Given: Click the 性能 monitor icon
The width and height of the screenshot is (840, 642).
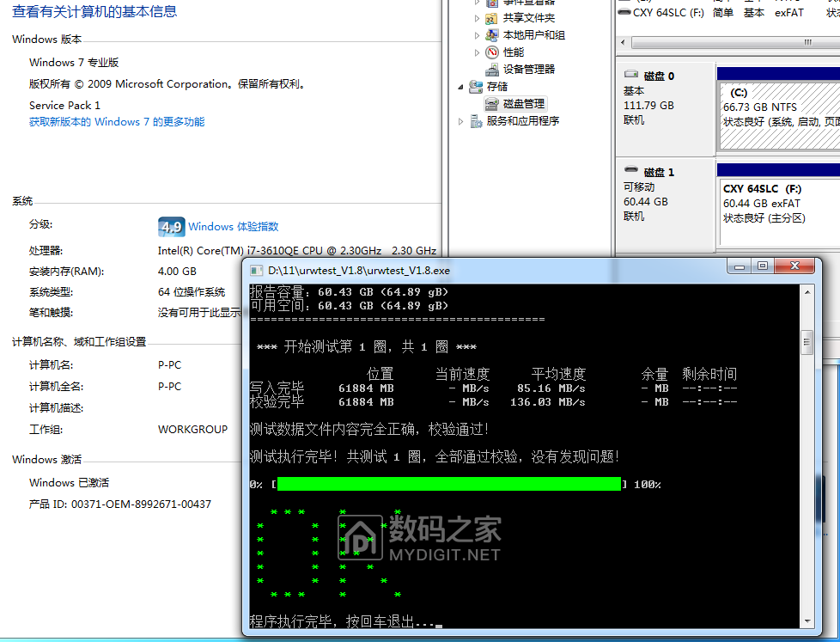Looking at the screenshot, I should pos(492,52).
